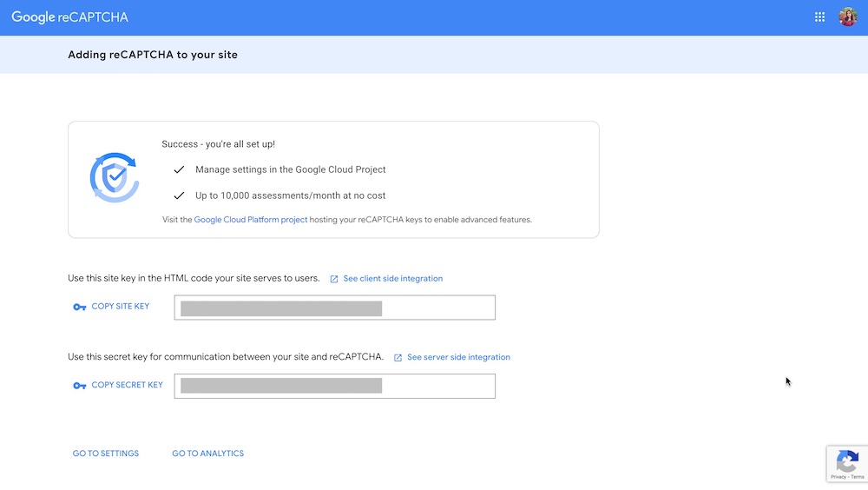Open See client side integration link
The height and width of the screenshot is (490, 868).
pyautogui.click(x=392, y=279)
